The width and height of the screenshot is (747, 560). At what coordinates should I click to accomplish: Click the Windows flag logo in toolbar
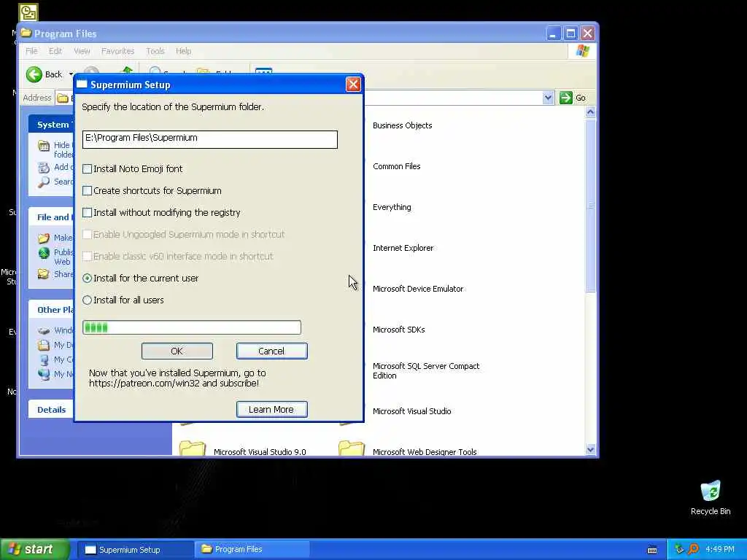coord(582,51)
